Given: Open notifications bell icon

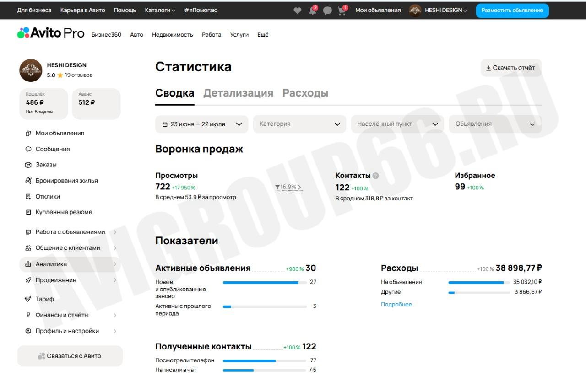Looking at the screenshot, I should [313, 11].
